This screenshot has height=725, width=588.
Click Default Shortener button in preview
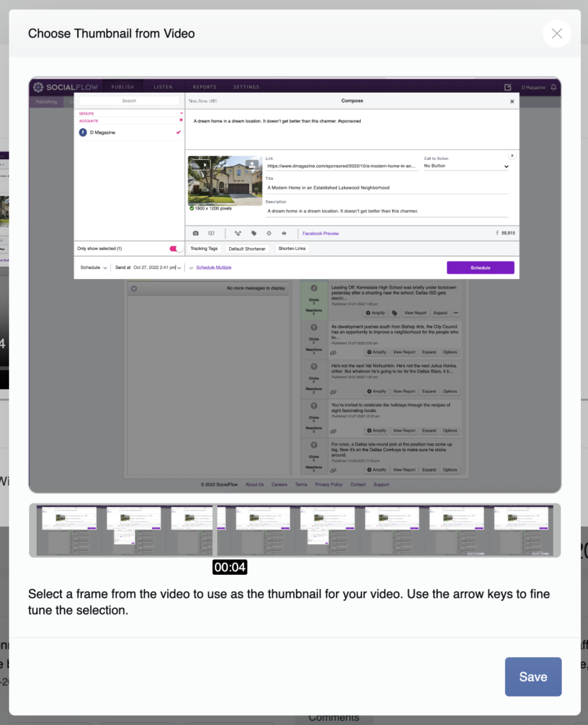pos(247,249)
